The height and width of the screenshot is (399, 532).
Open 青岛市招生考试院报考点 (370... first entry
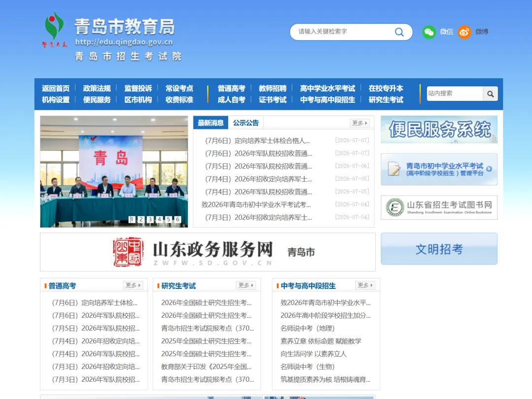click(x=208, y=328)
